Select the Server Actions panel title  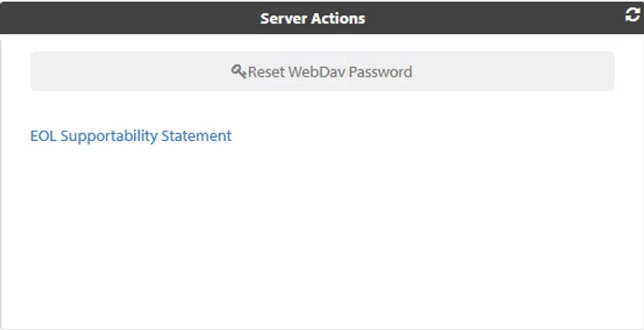coord(312,18)
